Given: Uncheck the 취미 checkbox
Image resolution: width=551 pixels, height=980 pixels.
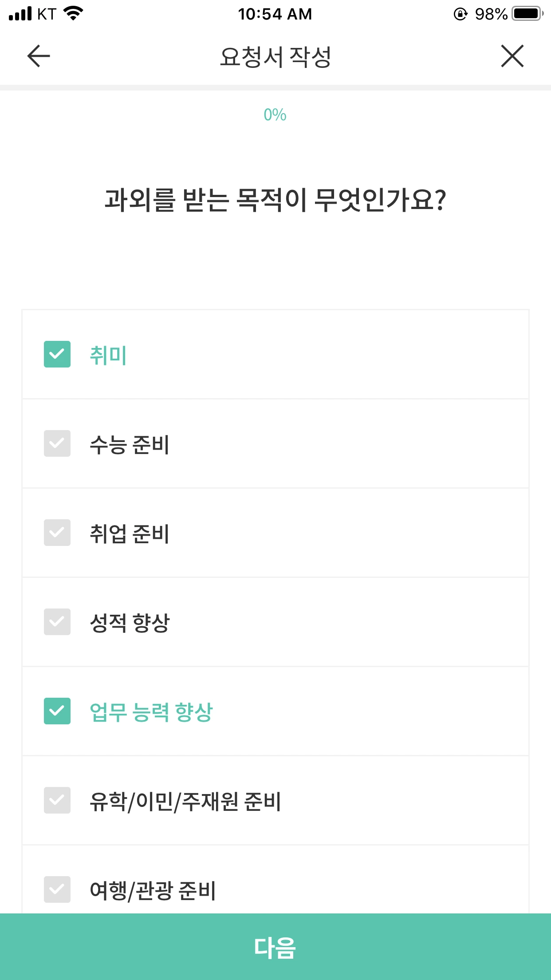Looking at the screenshot, I should (57, 354).
